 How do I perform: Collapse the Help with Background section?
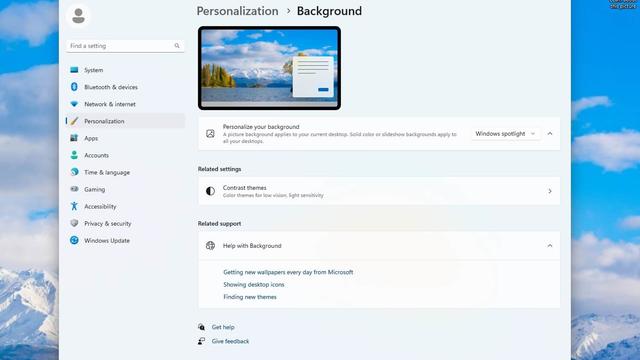coord(550,246)
